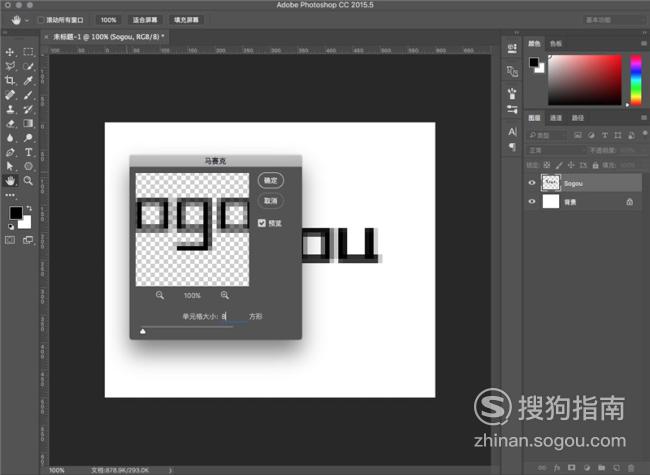This screenshot has height=475, width=650.
Task: Toggle Quick Mask mode
Action: pyautogui.click(x=10, y=240)
